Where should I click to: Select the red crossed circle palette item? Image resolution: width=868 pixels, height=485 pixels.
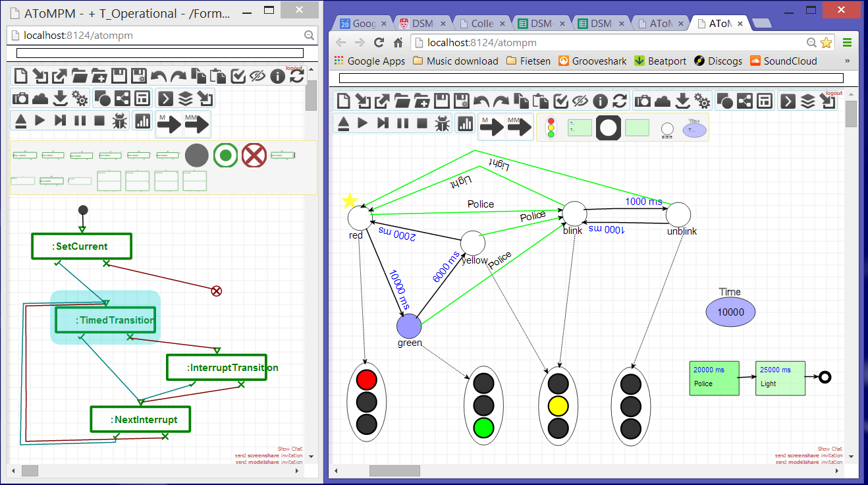(254, 156)
